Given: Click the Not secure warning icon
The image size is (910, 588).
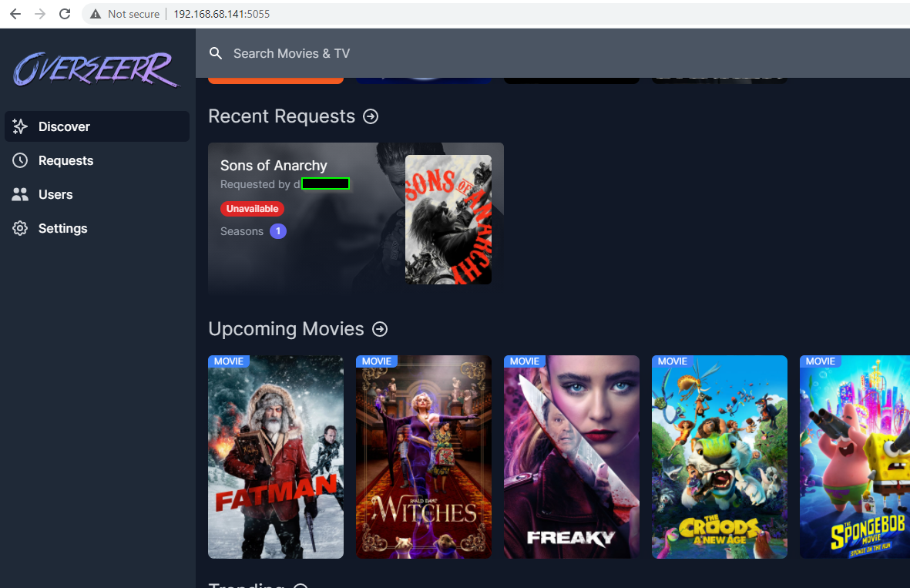Looking at the screenshot, I should click(96, 14).
